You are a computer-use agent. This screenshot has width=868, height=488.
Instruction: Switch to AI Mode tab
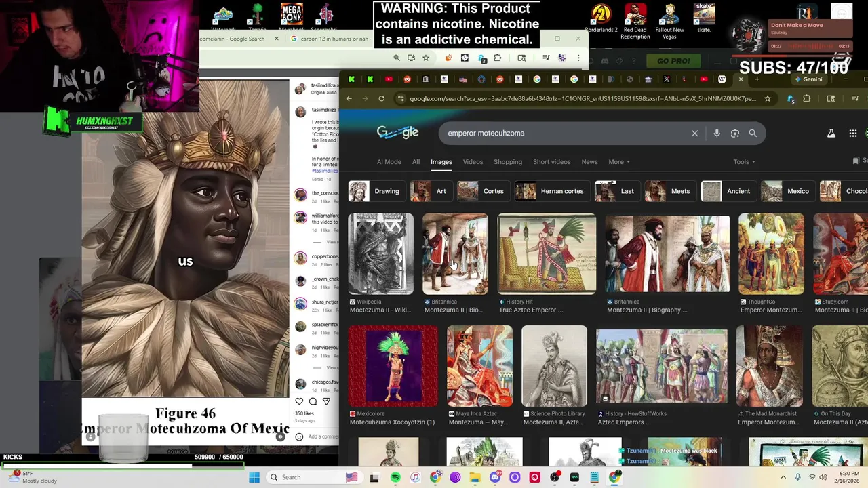pyautogui.click(x=389, y=162)
